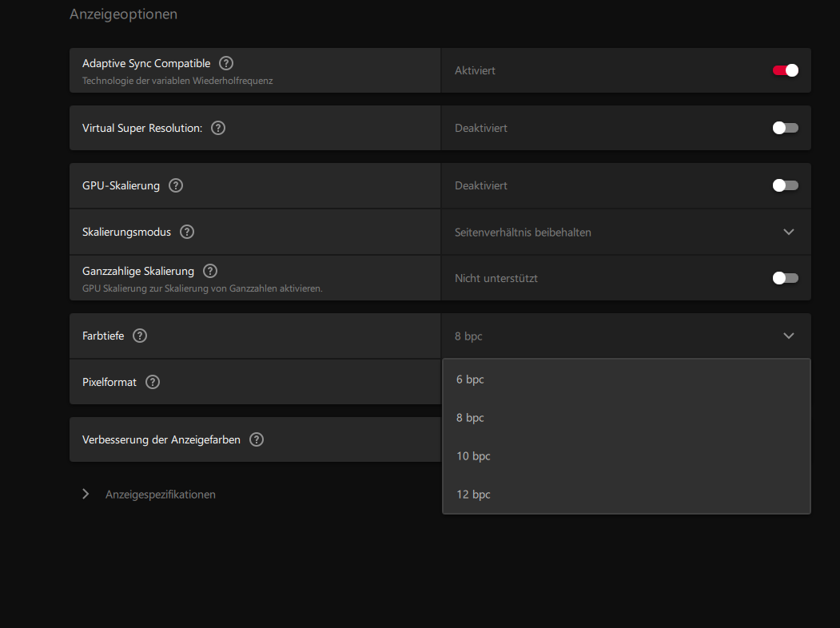Collapse the Farbtiefe dropdown showing 8 bpc
This screenshot has height=628, width=840.
(788, 336)
